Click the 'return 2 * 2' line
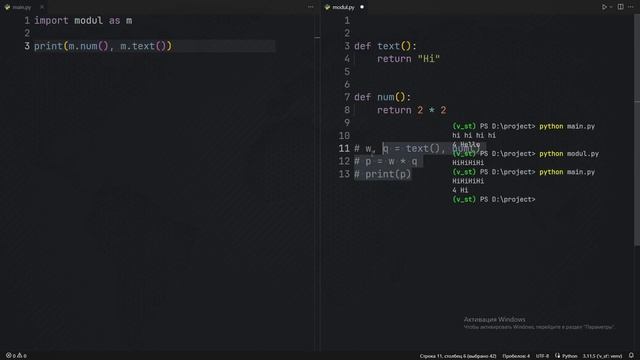This screenshot has width=640, height=360. 411,110
